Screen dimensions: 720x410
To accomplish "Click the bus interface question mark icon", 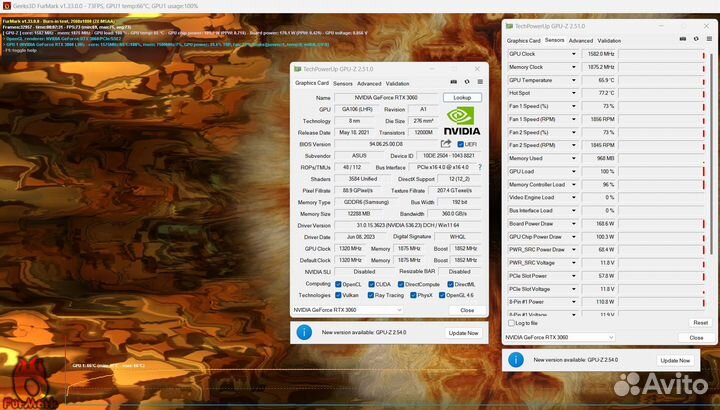I will tap(480, 167).
